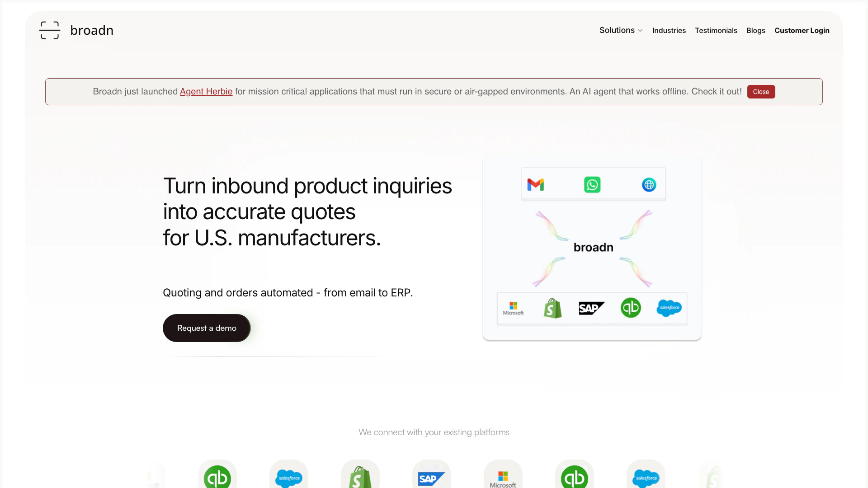Viewport: 868px width, 488px height.
Task: Click the chevron next to Solutions
Action: (640, 31)
